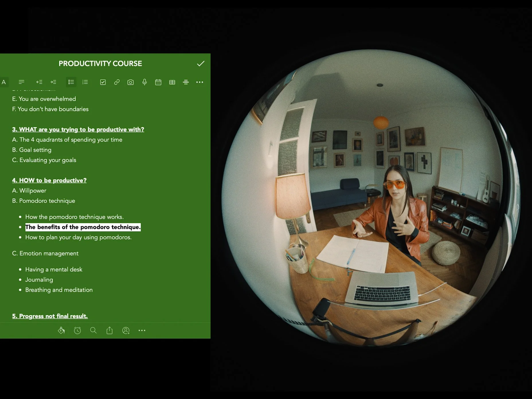
Task: Click the circular fisheye video of the presenter
Action: point(371,198)
